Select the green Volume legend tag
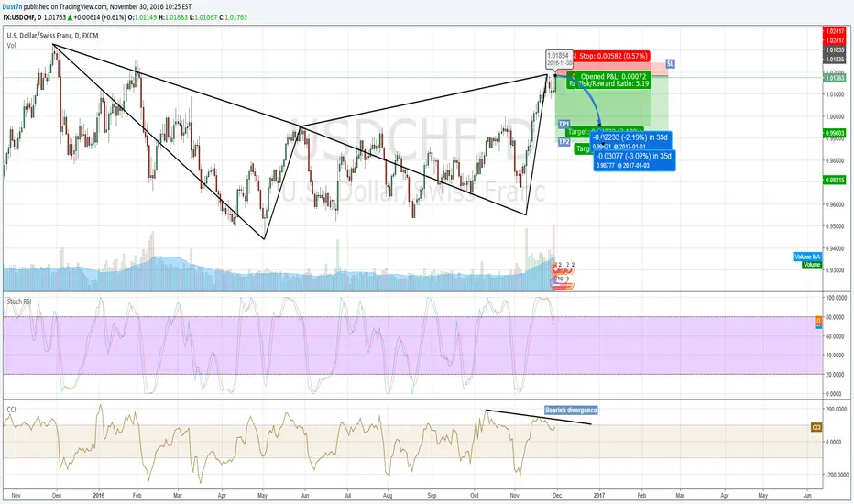 (812, 264)
